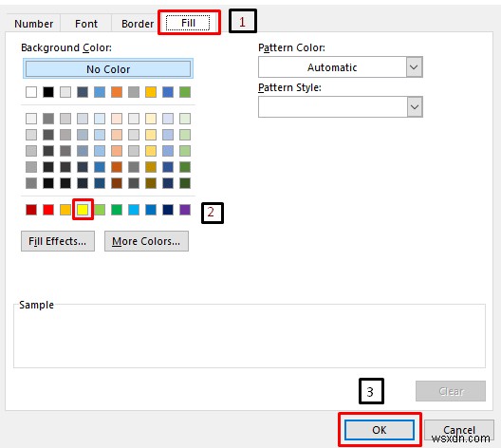Screen dimensions: 501x448
Task: Choose light green in standard colors row
Action: pyautogui.click(x=100, y=210)
